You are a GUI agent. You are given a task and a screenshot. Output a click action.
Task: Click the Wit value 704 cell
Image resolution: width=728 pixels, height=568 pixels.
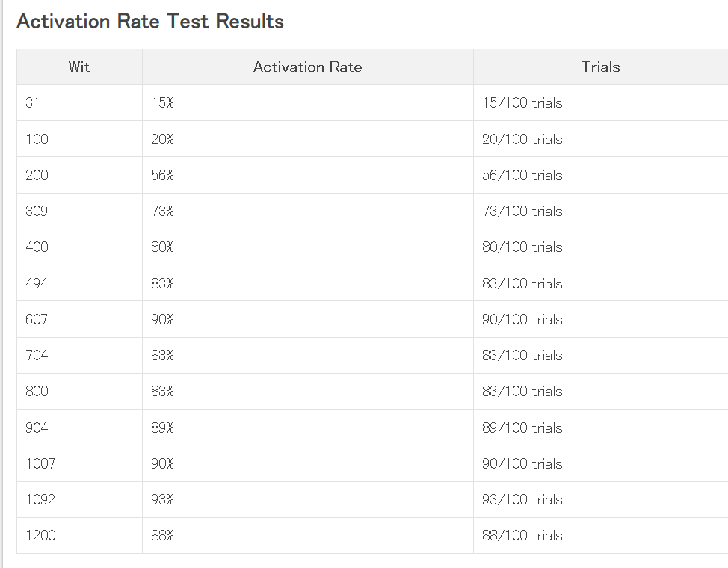pos(79,355)
